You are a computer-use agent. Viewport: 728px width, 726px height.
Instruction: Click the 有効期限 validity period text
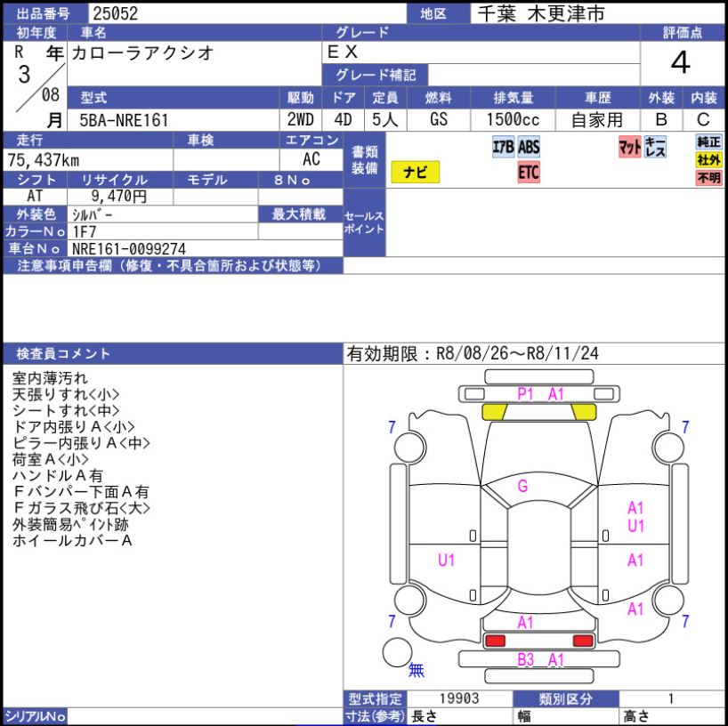[x=473, y=354]
